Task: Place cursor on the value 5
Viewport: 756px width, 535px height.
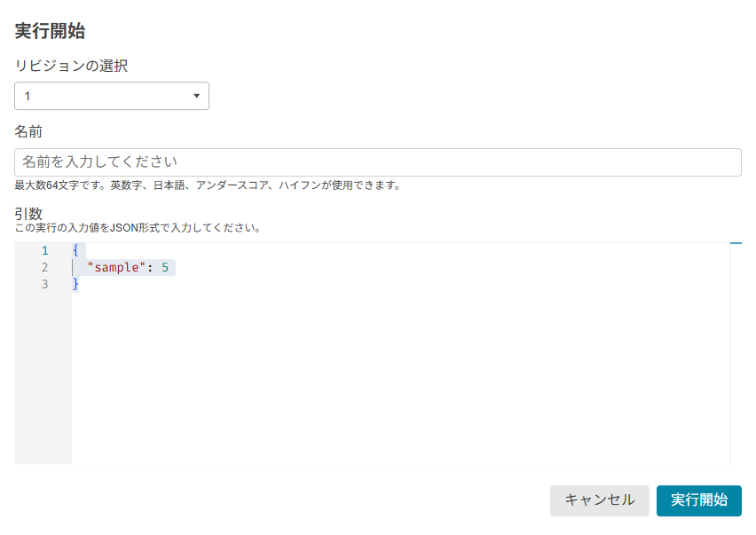Action: pos(165,268)
